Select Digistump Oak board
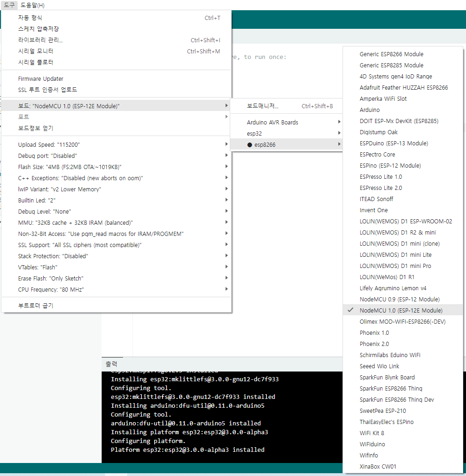This screenshot has width=466, height=476. tap(403, 132)
